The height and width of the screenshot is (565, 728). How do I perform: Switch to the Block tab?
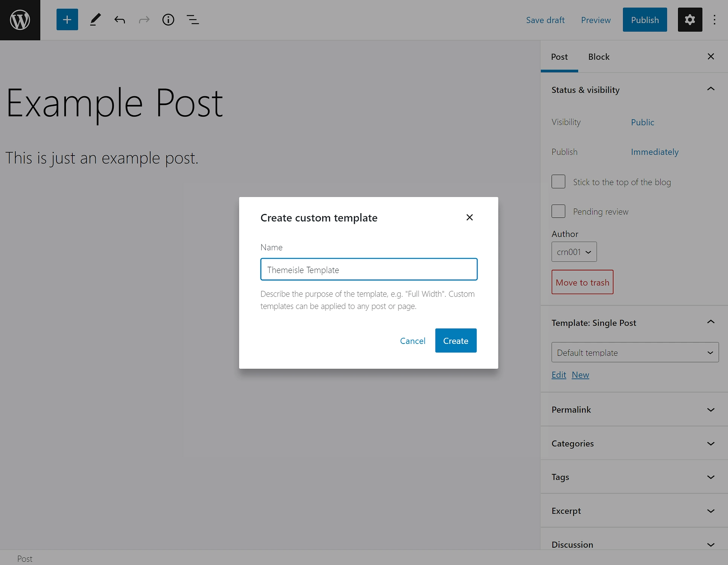(x=598, y=57)
